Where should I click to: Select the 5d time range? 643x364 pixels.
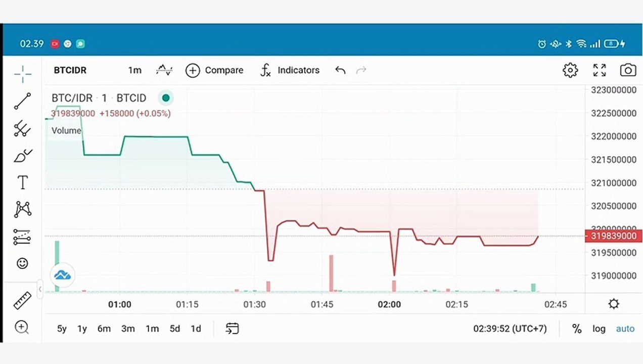175,329
